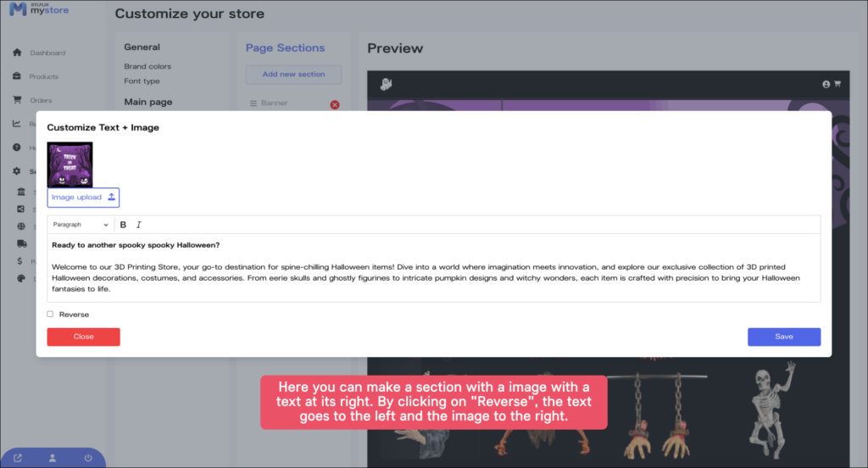
Task: Toggle italic formatting in the text editor
Action: [x=139, y=225]
